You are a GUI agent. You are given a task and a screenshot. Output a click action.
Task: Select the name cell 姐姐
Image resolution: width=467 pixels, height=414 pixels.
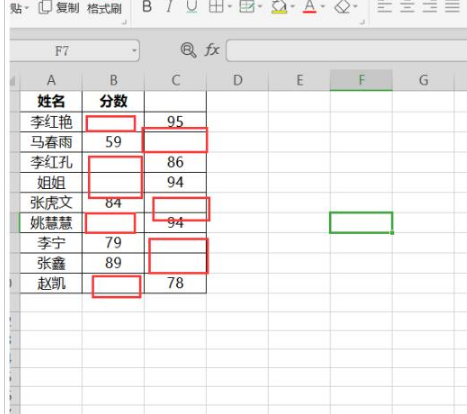tap(51, 183)
